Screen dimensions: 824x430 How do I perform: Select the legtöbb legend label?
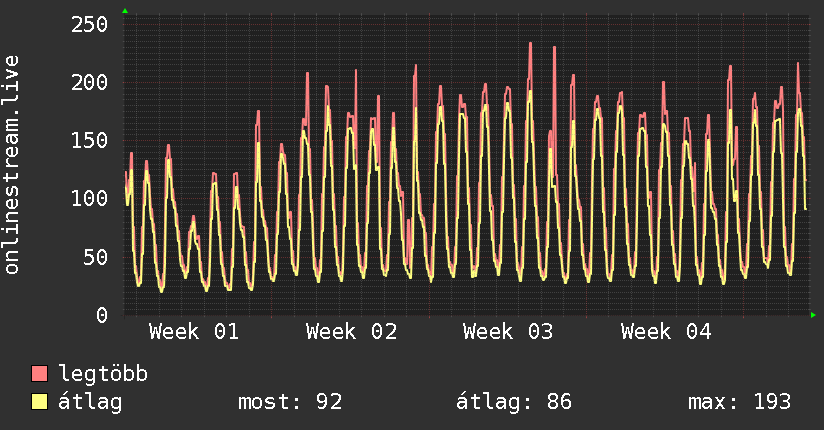click(x=104, y=374)
